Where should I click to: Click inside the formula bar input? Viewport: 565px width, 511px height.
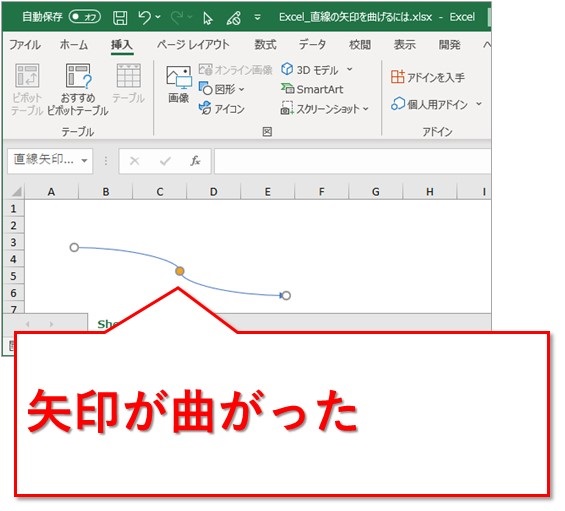pos(353,161)
